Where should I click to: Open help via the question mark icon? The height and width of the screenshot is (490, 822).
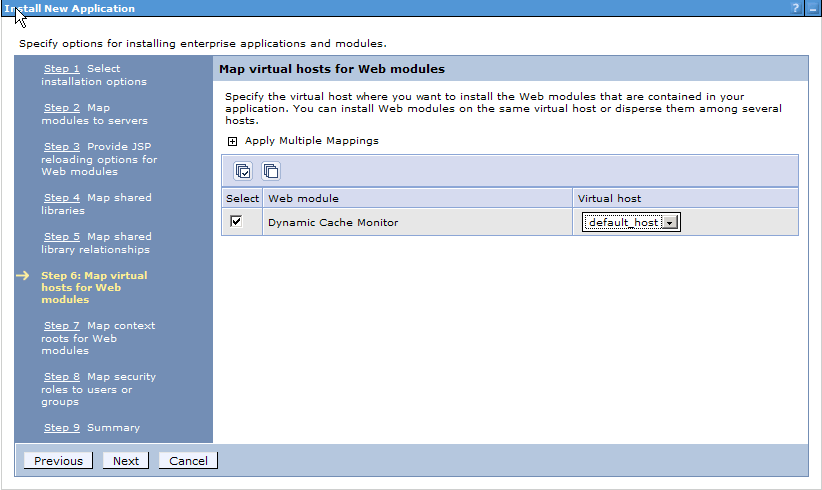pos(796,8)
